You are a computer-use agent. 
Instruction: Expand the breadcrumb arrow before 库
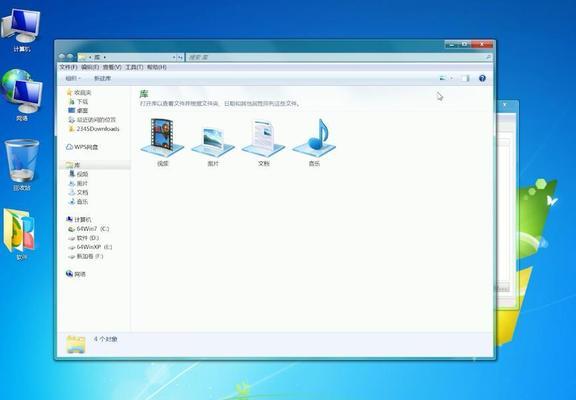pyautogui.click(x=90, y=57)
